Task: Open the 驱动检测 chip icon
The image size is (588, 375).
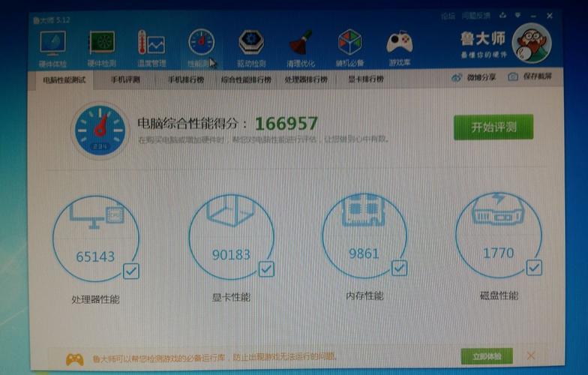Action: [x=251, y=42]
